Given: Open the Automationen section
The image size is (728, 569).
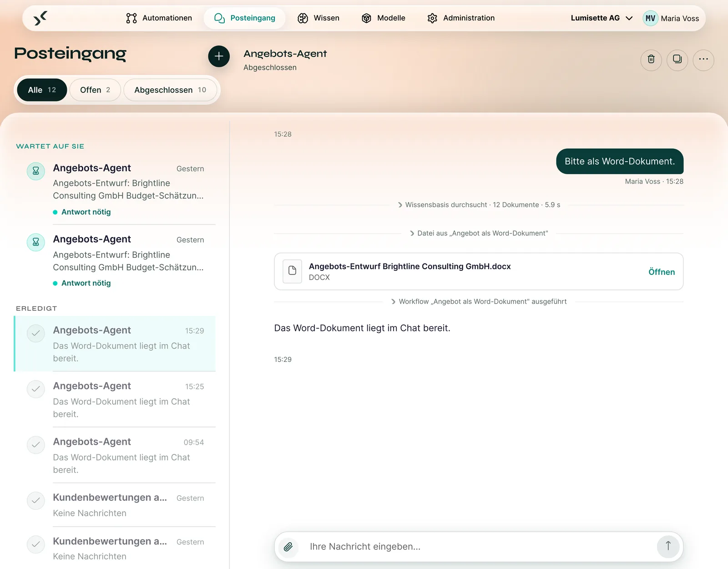Looking at the screenshot, I should 159,18.
